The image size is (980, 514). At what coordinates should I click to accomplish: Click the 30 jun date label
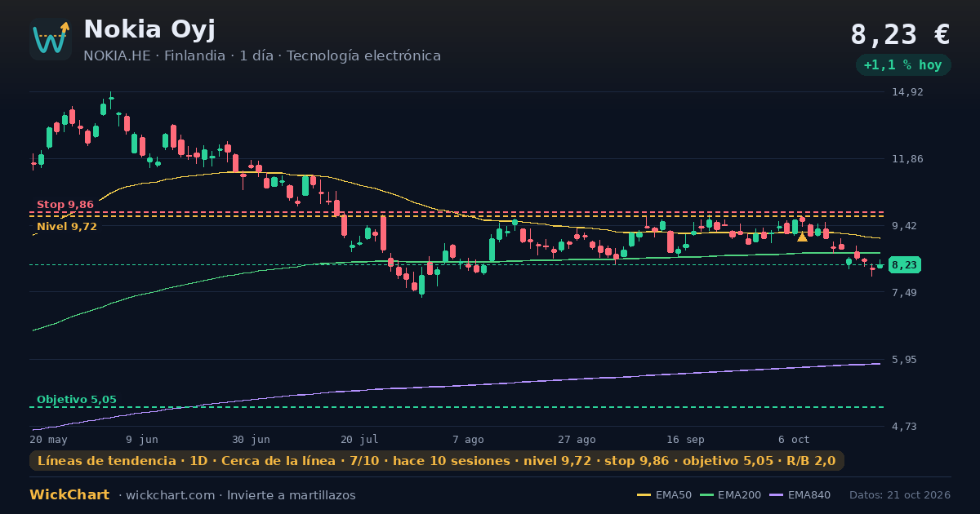(x=252, y=440)
